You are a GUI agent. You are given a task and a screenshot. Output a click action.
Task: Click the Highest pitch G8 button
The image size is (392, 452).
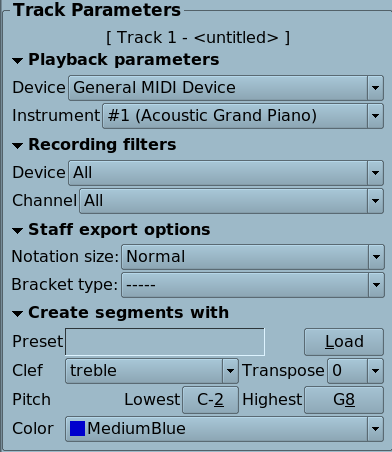(x=344, y=400)
